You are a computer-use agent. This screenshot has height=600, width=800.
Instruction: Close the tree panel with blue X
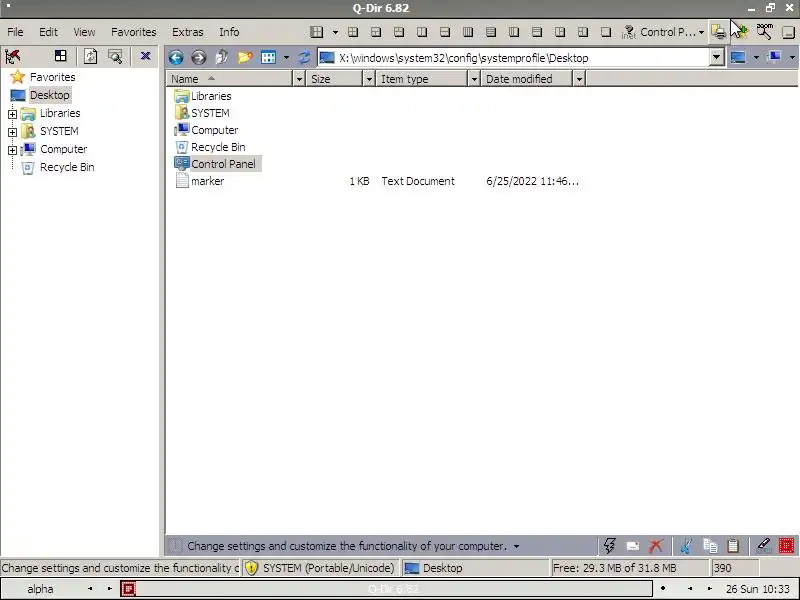click(145, 56)
